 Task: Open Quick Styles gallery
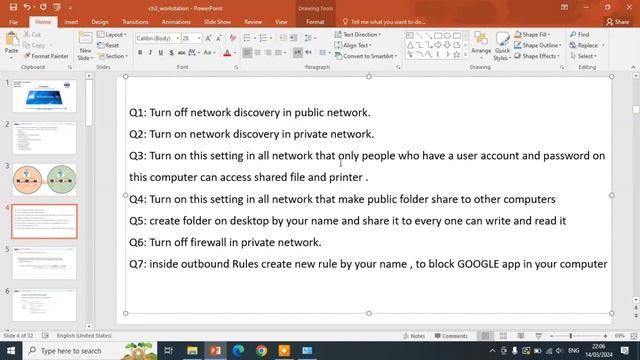502,46
